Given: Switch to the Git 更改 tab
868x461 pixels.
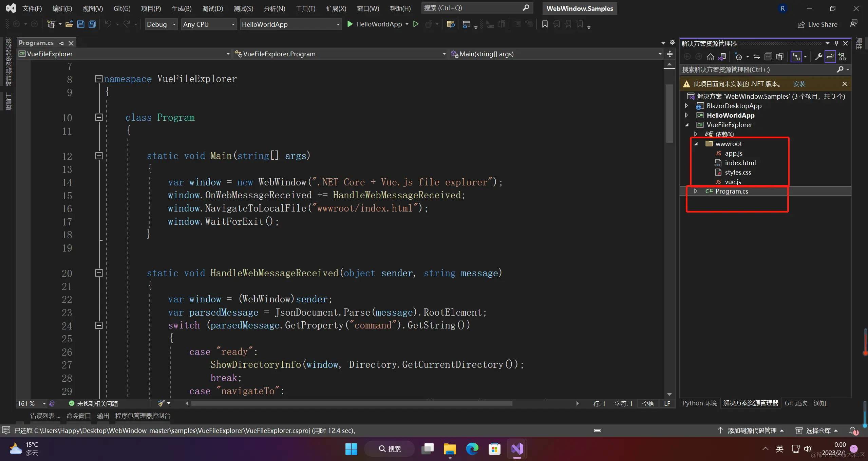Looking at the screenshot, I should coord(795,403).
